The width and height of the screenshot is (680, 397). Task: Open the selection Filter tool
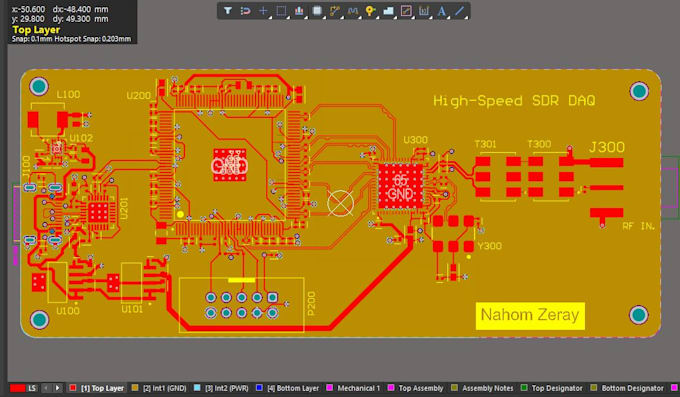(228, 11)
